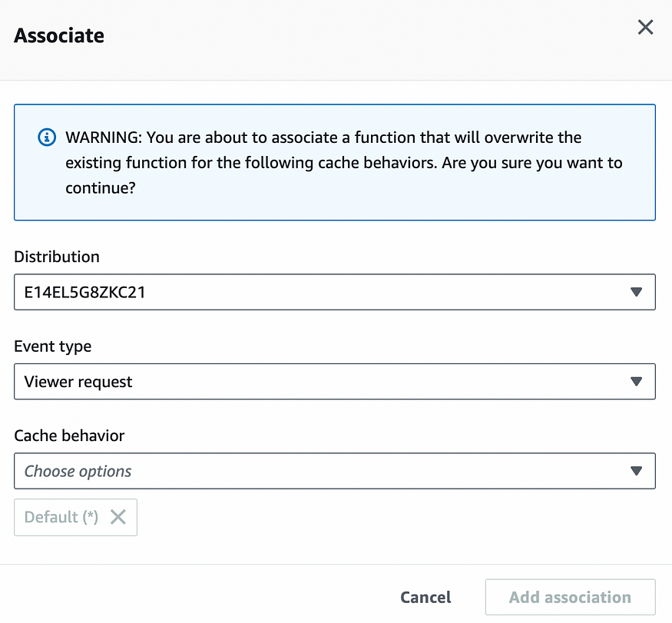672x623 pixels.
Task: Click the Cache behavior field label
Action: point(69,436)
